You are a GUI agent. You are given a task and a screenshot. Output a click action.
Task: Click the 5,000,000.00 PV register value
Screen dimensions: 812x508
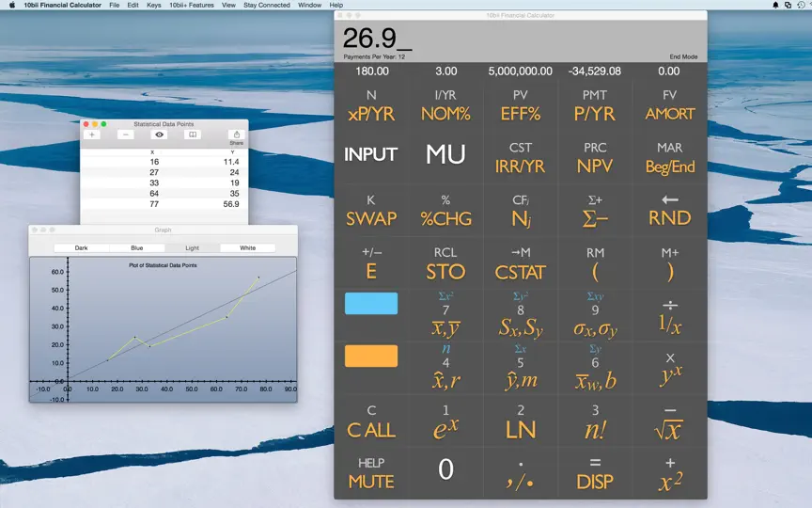point(521,71)
